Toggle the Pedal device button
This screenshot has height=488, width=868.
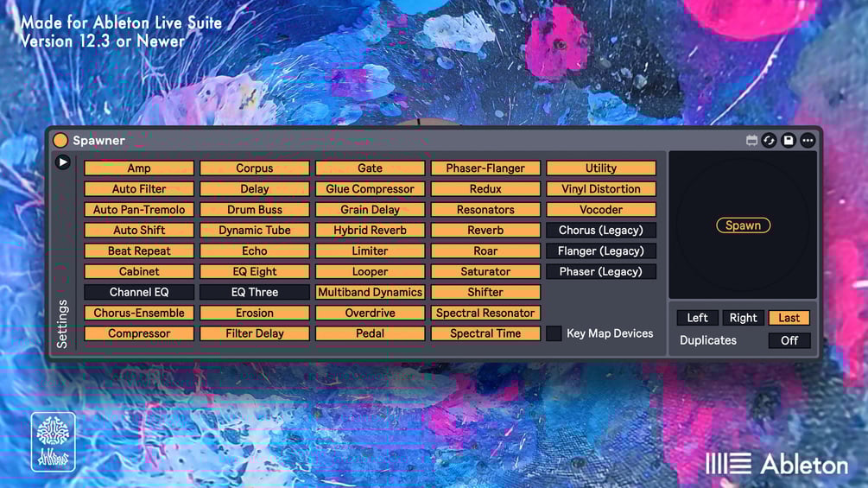click(370, 333)
